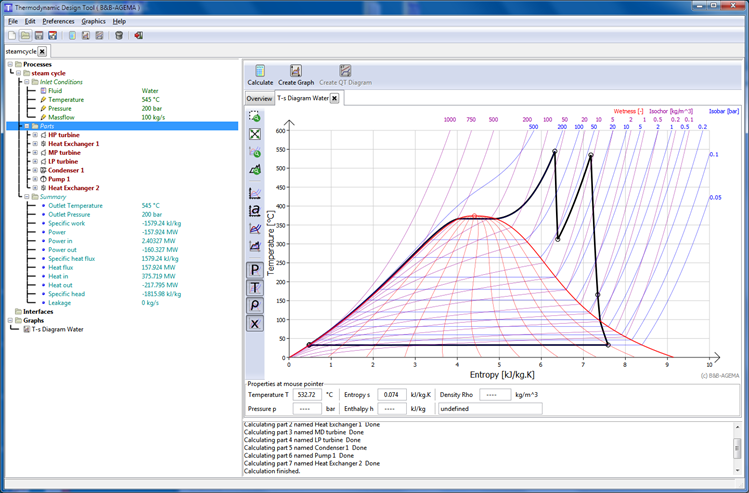Toggle the P isobar lines button
The height and width of the screenshot is (493, 749).
(x=255, y=270)
